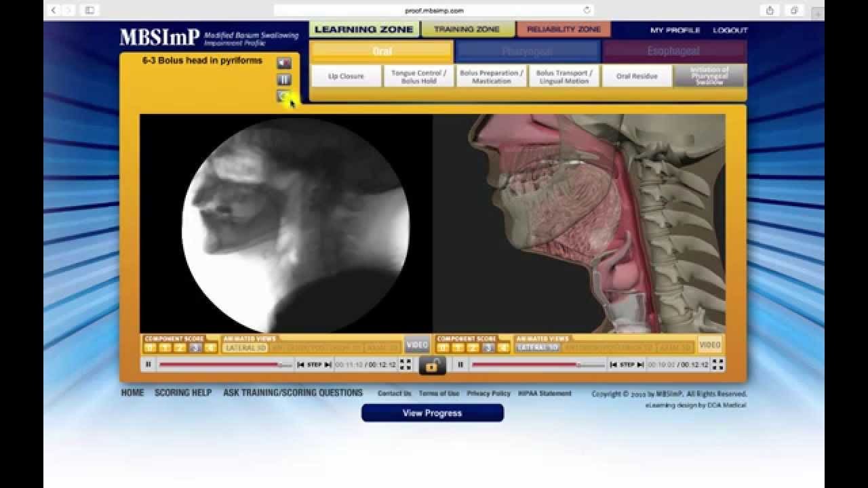This screenshot has height=488, width=868.
Task: Choose Lateral 3D view in left player
Action: (245, 348)
